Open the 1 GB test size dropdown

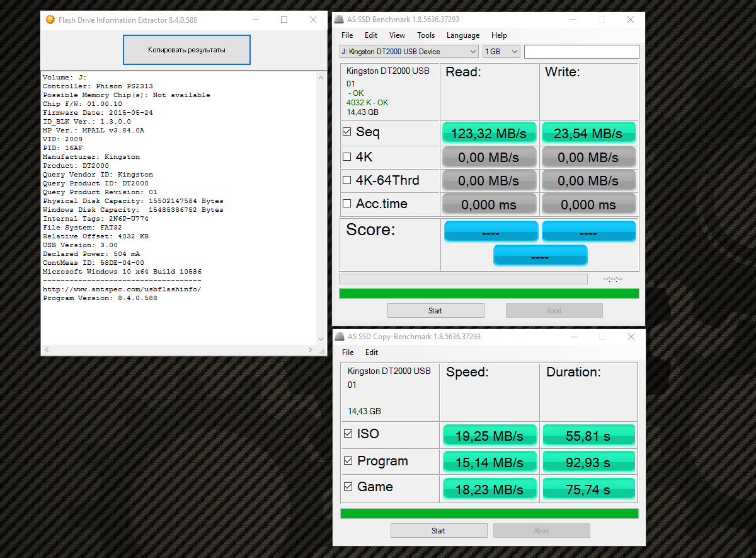[x=501, y=52]
